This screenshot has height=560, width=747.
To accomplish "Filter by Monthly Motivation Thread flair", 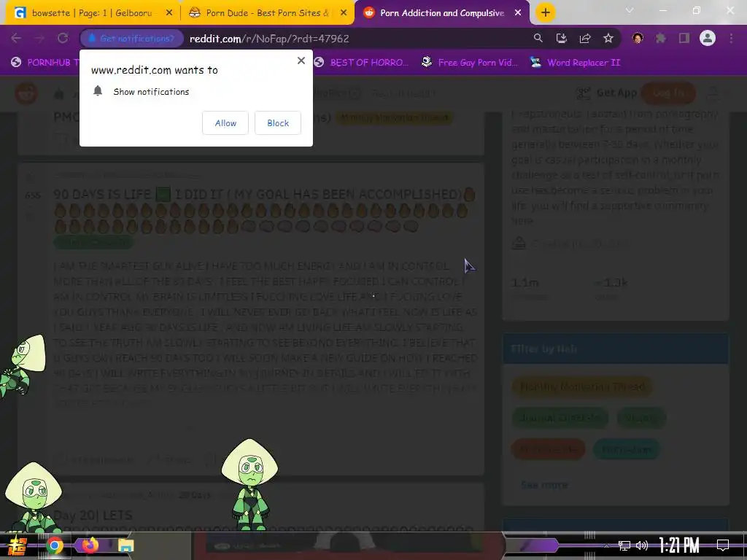I will click(581, 386).
